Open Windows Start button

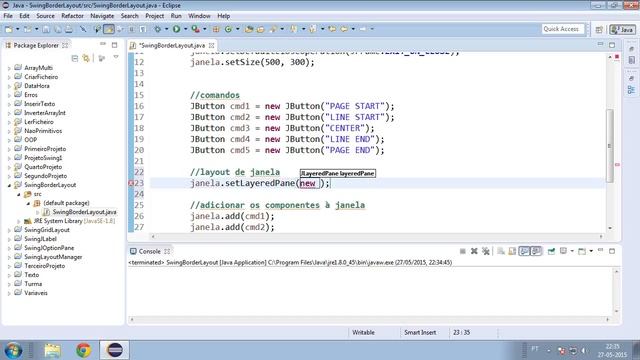[x=13, y=350]
